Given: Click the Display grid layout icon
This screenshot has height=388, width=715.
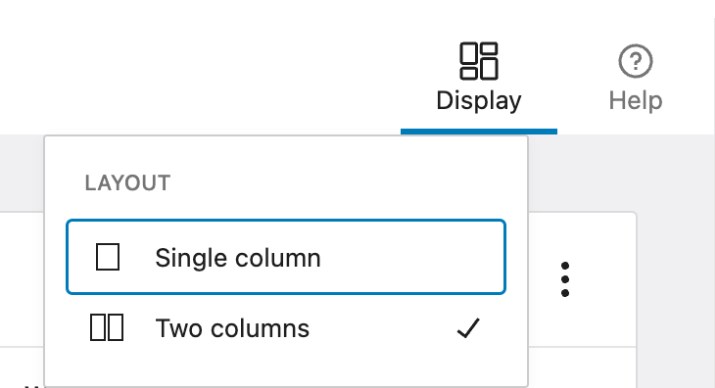Looking at the screenshot, I should [479, 61].
